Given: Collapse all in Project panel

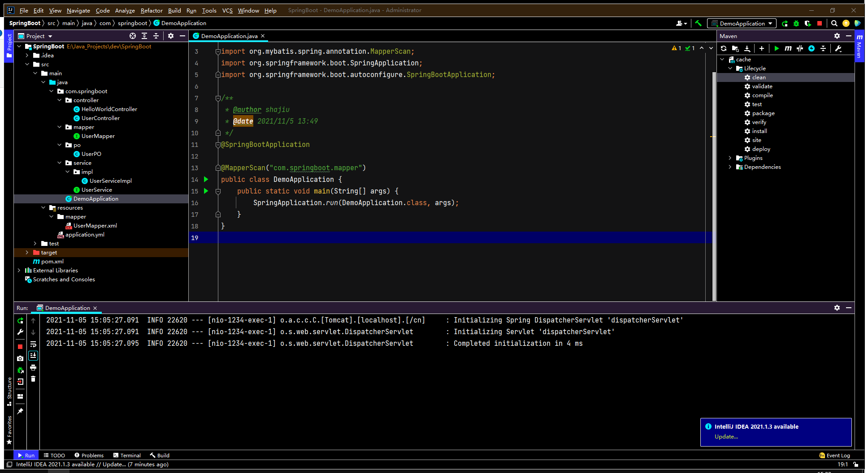Looking at the screenshot, I should tap(156, 36).
